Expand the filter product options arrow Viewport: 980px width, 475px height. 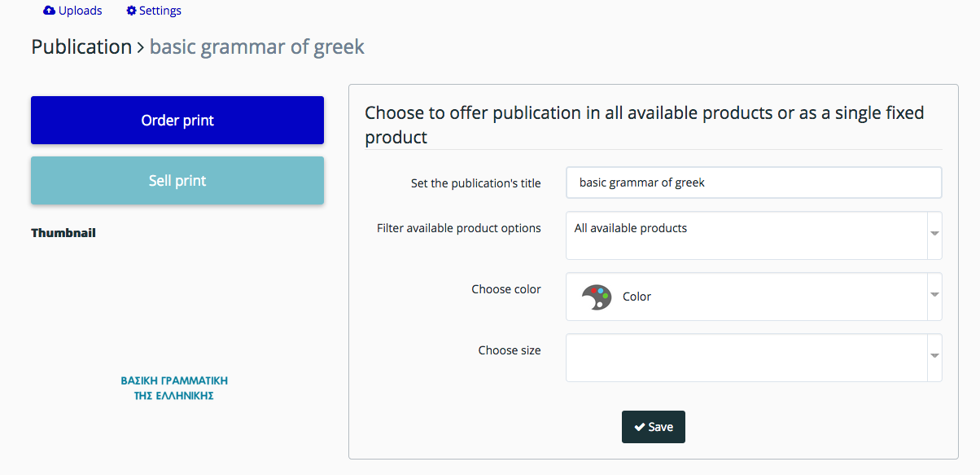(x=934, y=234)
